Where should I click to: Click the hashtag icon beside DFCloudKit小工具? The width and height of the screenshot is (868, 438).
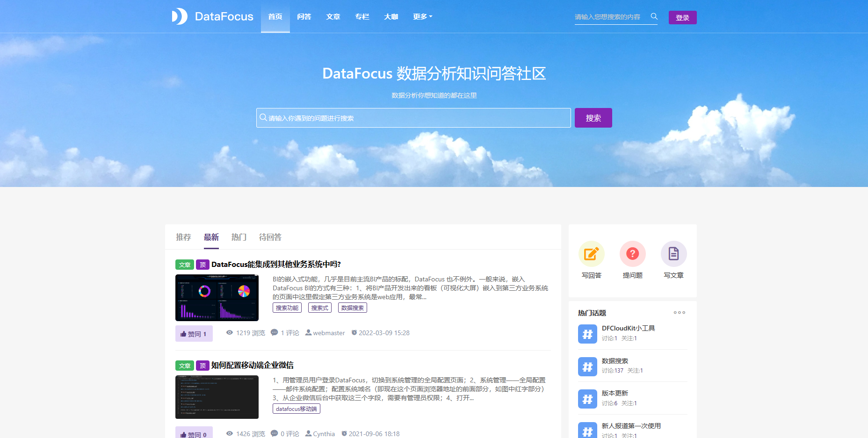click(587, 334)
